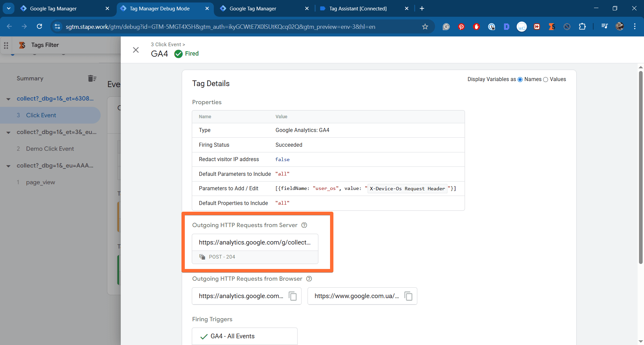Open the analytics.google.com/g/collect server request
This screenshot has height=345, width=644.
pyautogui.click(x=255, y=243)
